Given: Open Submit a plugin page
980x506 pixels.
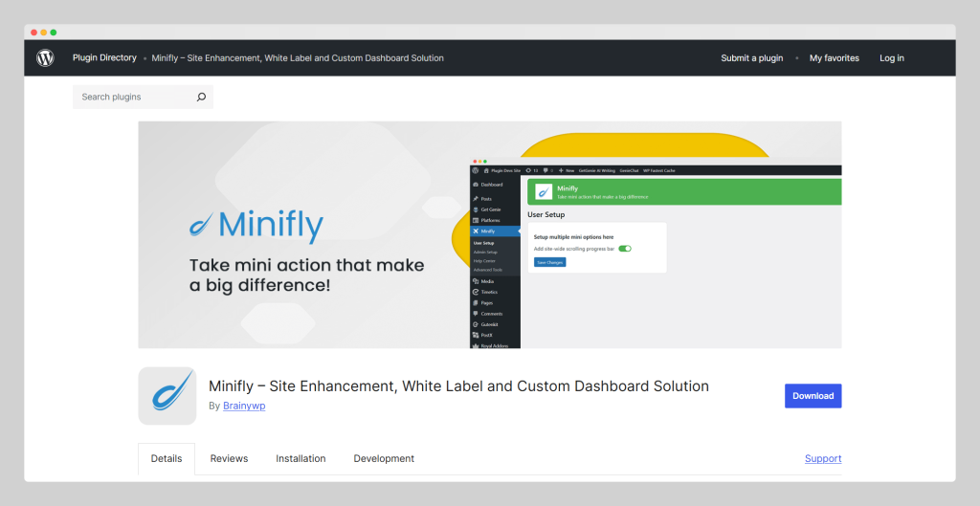Looking at the screenshot, I should (x=752, y=58).
